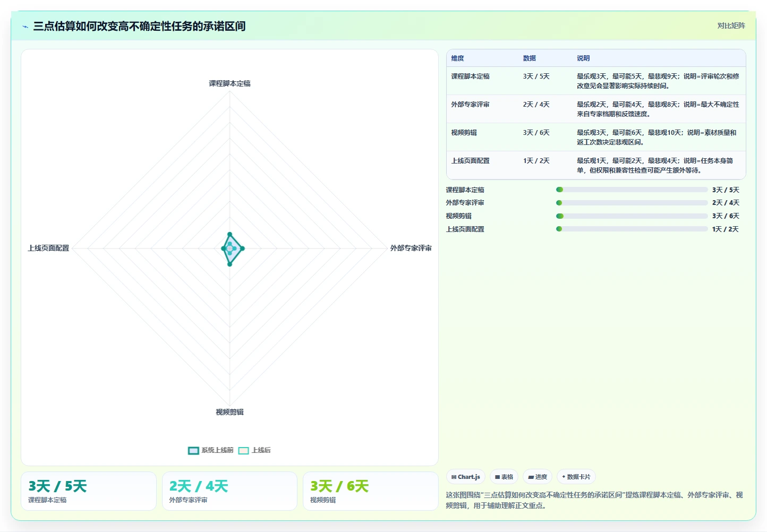767x532 pixels.
Task: Select the 外部专家评审 table row name
Action: [x=470, y=105]
